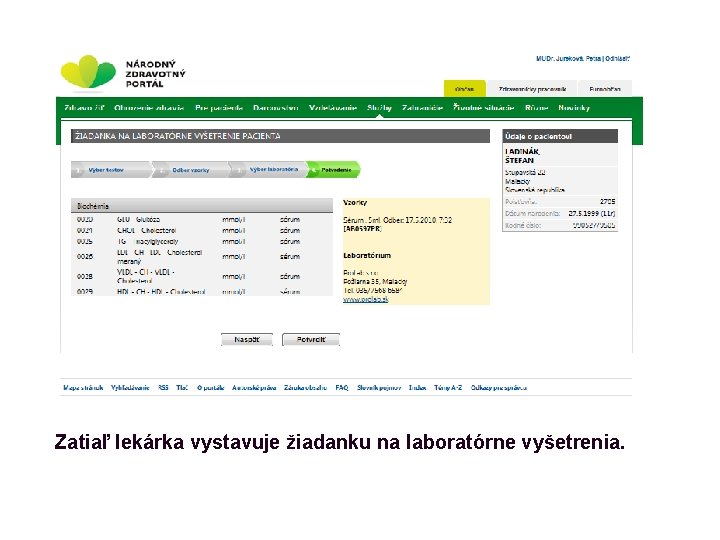Log out via the Odhlásiť link
Image resolution: width=720 pixels, height=540 pixels.
pyautogui.click(x=617, y=59)
